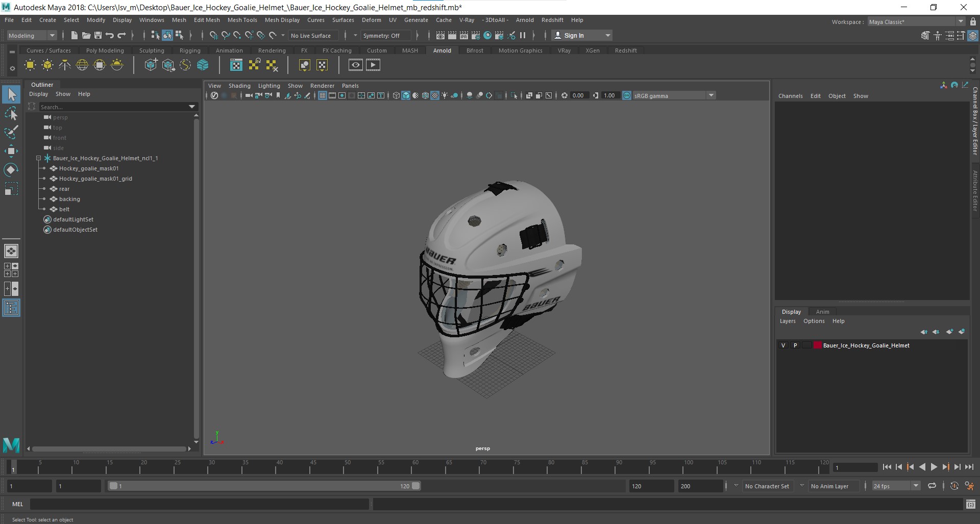Click MEL command language button
980x524 pixels.
coord(17,504)
